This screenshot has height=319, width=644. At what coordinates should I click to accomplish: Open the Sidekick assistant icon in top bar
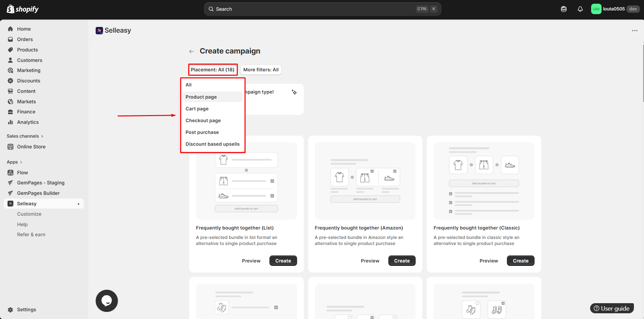pos(563,9)
